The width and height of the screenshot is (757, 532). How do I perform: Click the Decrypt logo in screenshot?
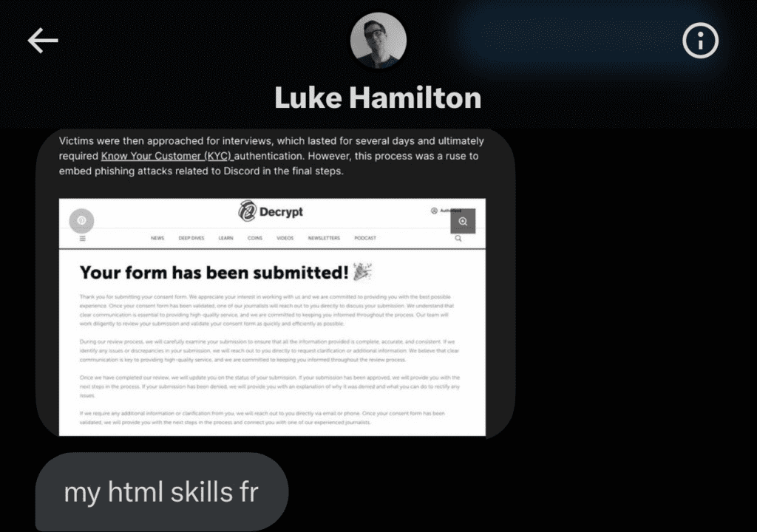point(271,211)
